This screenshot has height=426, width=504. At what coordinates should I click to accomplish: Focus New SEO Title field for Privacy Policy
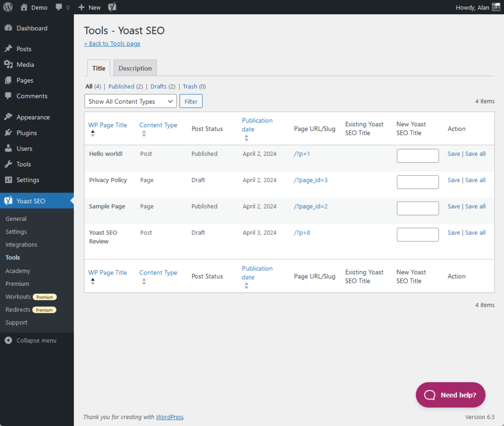pos(417,182)
